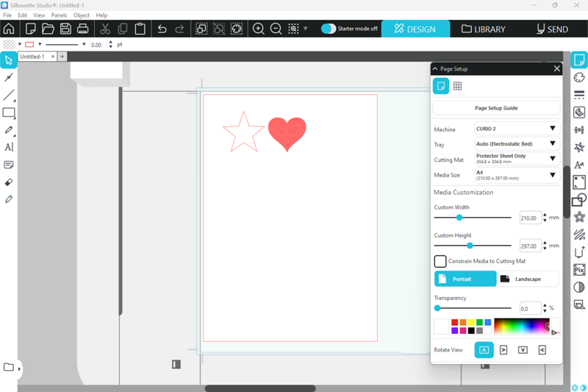Open the Machine dropdown showing CURIO 2
Viewport: 588px width, 392px height.
tap(517, 129)
